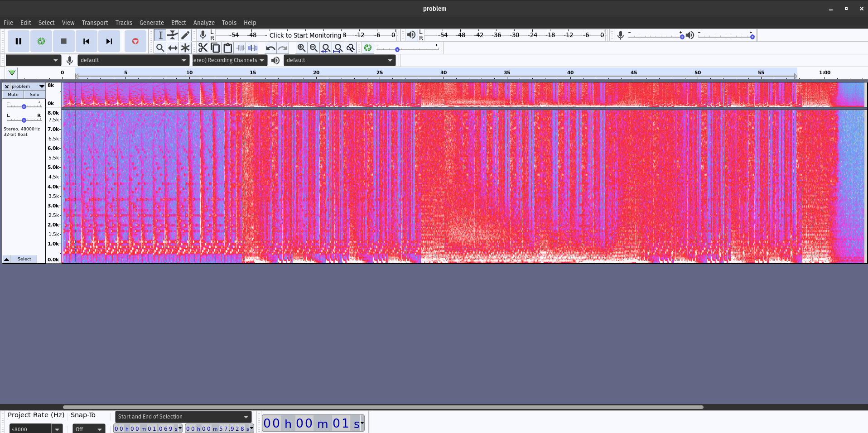Open the File menu

[8, 23]
